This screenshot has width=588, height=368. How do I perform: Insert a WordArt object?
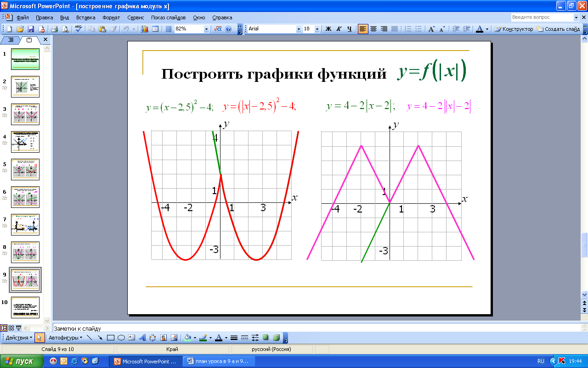click(142, 338)
